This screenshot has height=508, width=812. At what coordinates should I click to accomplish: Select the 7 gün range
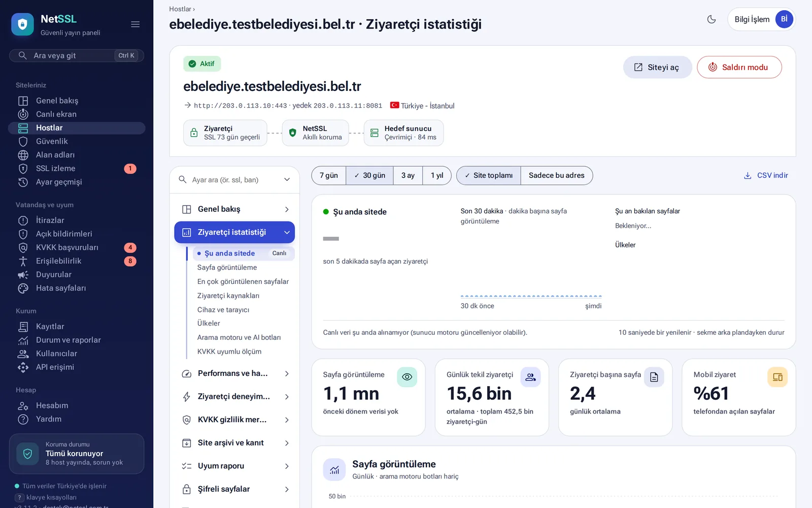pyautogui.click(x=329, y=175)
